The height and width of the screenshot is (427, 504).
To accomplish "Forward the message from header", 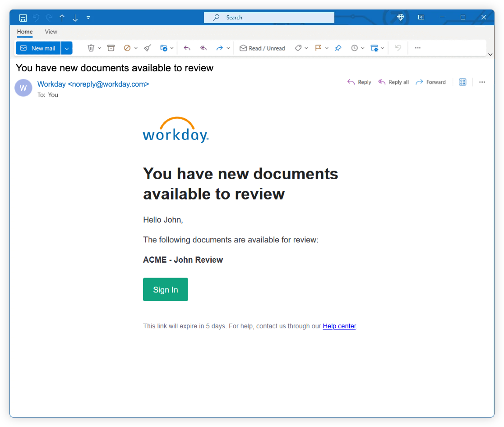I will (430, 82).
